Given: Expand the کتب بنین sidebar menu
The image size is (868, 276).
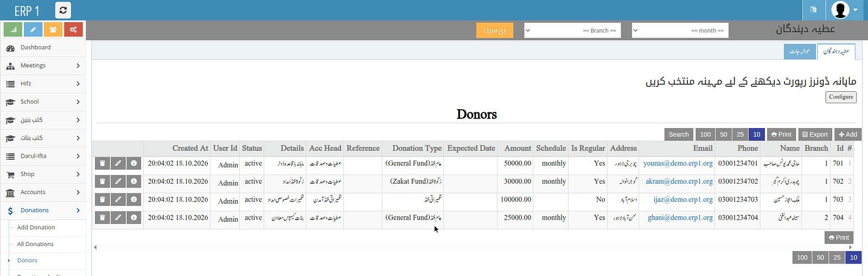Looking at the screenshot, I should tap(43, 120).
